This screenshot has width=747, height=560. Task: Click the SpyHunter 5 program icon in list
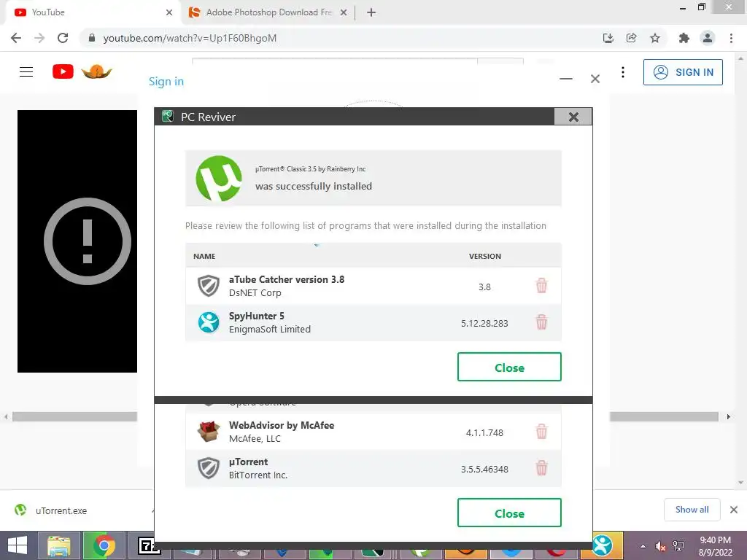pyautogui.click(x=209, y=322)
